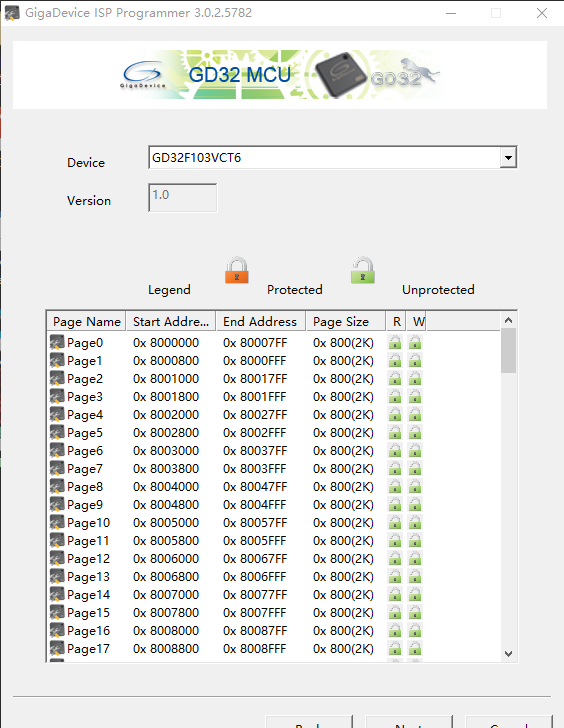Click the read lock icon for Page3

[395, 396]
